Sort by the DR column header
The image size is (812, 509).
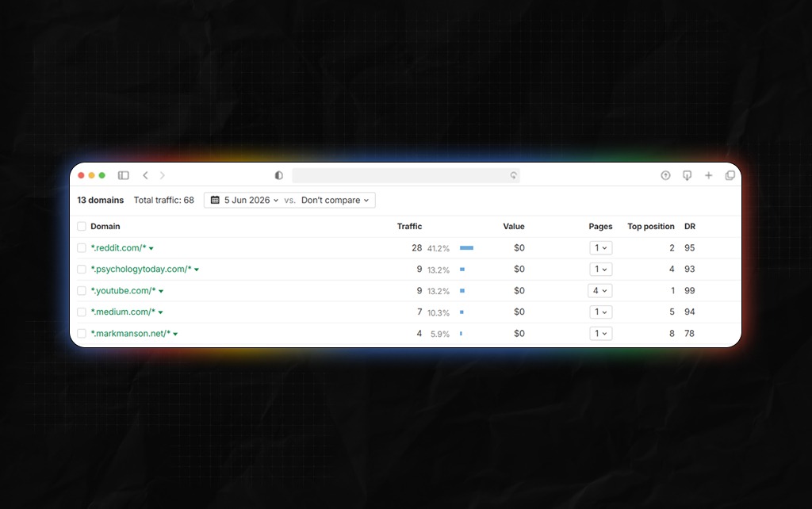690,226
